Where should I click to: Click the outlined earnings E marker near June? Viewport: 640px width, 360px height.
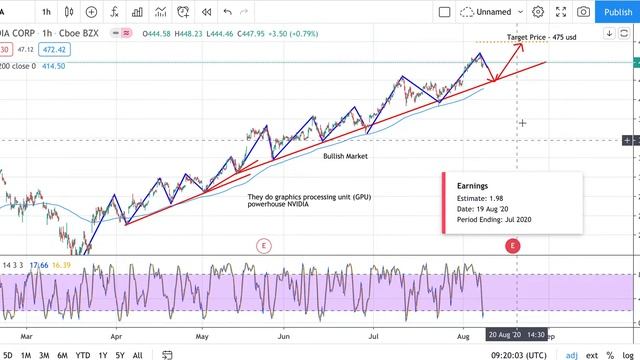(x=264, y=246)
